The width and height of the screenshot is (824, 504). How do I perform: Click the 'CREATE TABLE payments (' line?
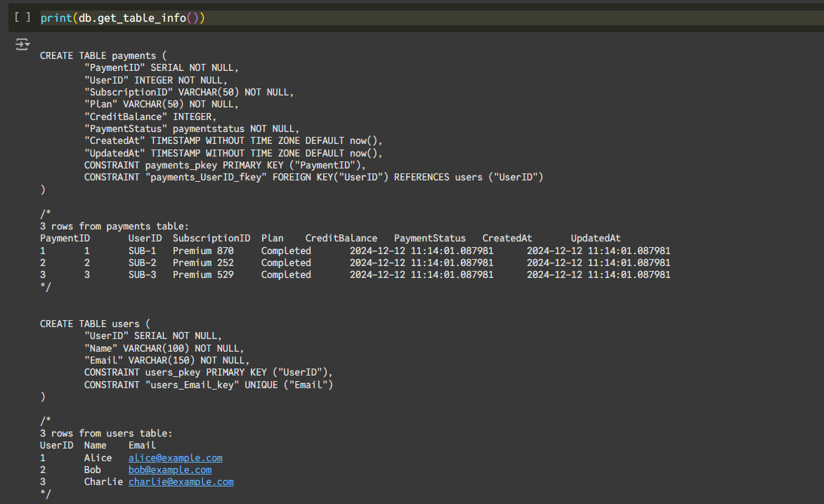tap(103, 55)
